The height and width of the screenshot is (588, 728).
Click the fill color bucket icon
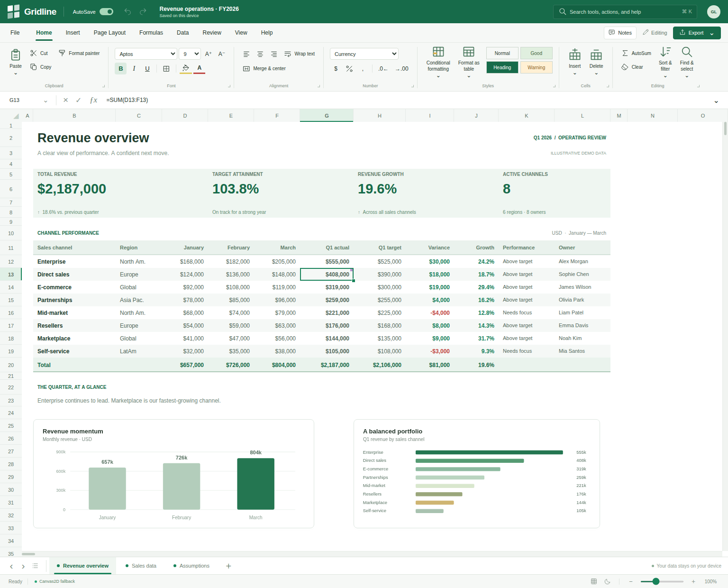[186, 68]
